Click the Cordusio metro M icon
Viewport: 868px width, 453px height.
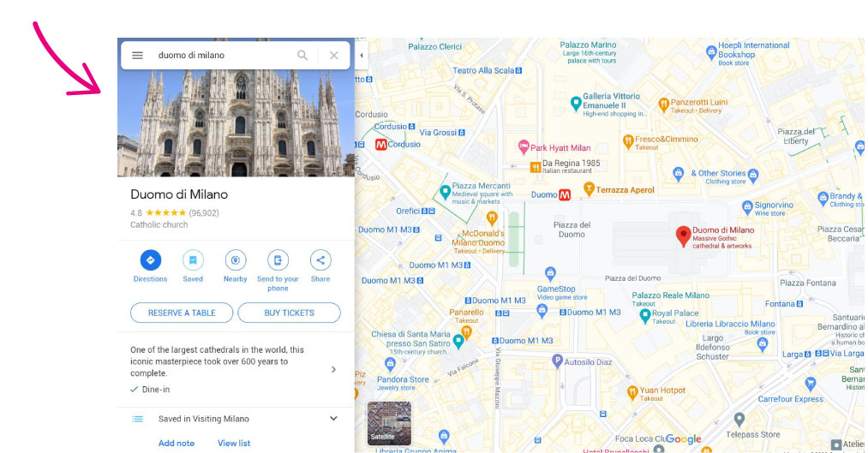point(380,145)
